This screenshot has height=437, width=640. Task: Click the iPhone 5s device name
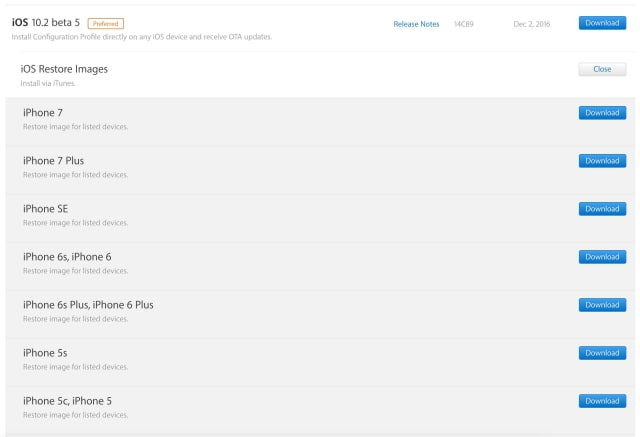pyautogui.click(x=45, y=353)
